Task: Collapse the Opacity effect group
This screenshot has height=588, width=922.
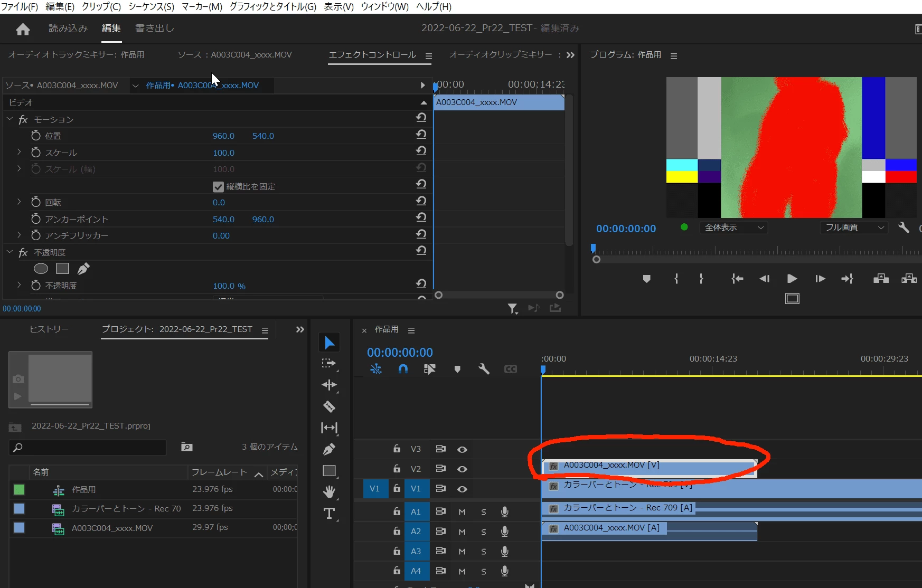Action: tap(10, 252)
